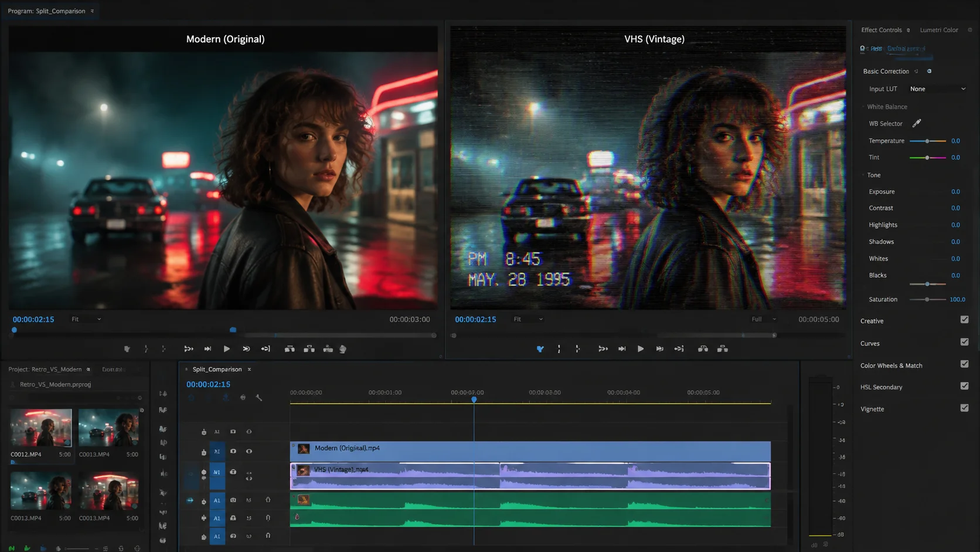Viewport: 980px width, 552px height.
Task: Click the Extract button on Modern (Original) monitor
Action: point(309,349)
